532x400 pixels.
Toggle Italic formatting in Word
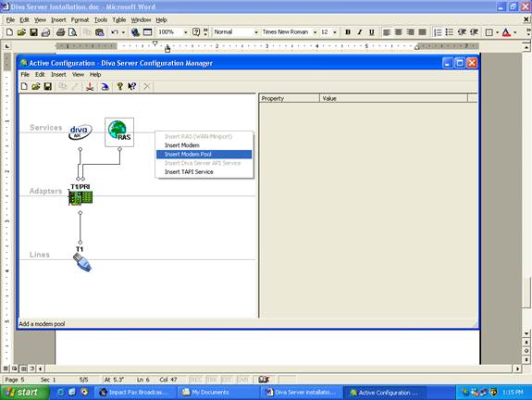tap(360, 32)
